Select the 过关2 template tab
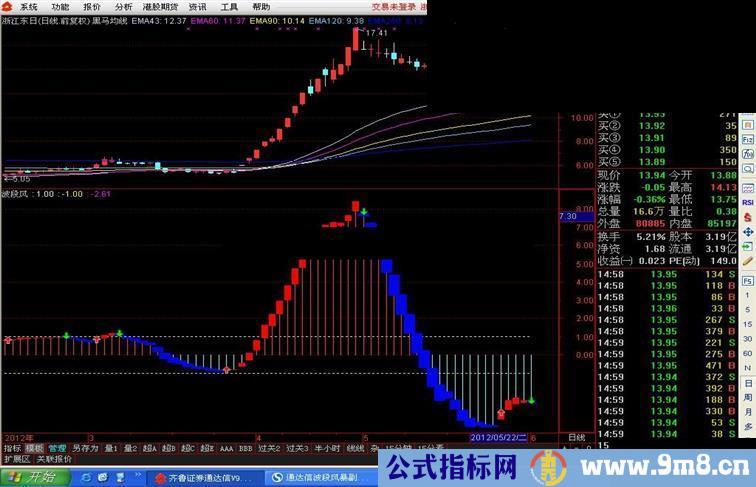 click(x=269, y=448)
